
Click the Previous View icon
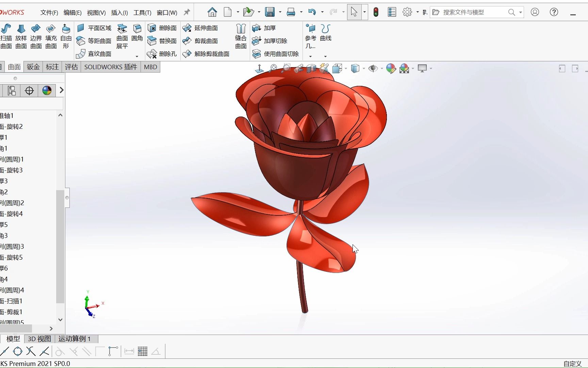pyautogui.click(x=298, y=68)
